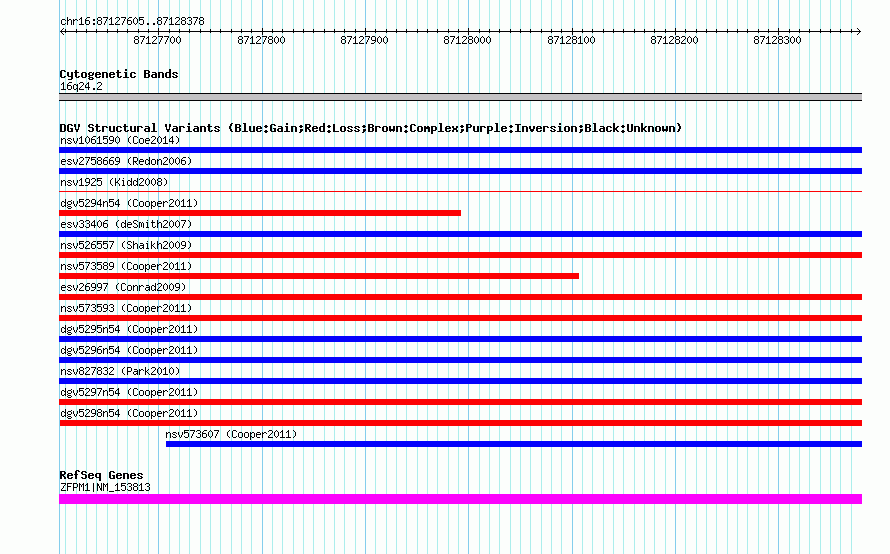Click the ZFPM1|NM_153813 gene label

(x=105, y=487)
